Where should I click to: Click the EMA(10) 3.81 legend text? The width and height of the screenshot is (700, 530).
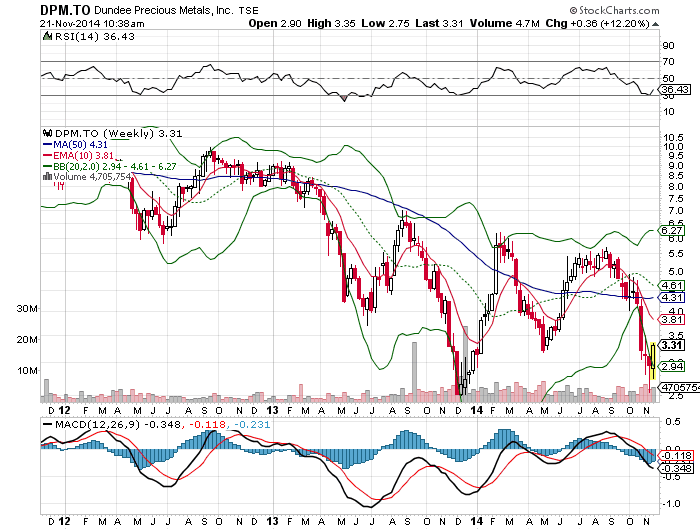coord(83,155)
